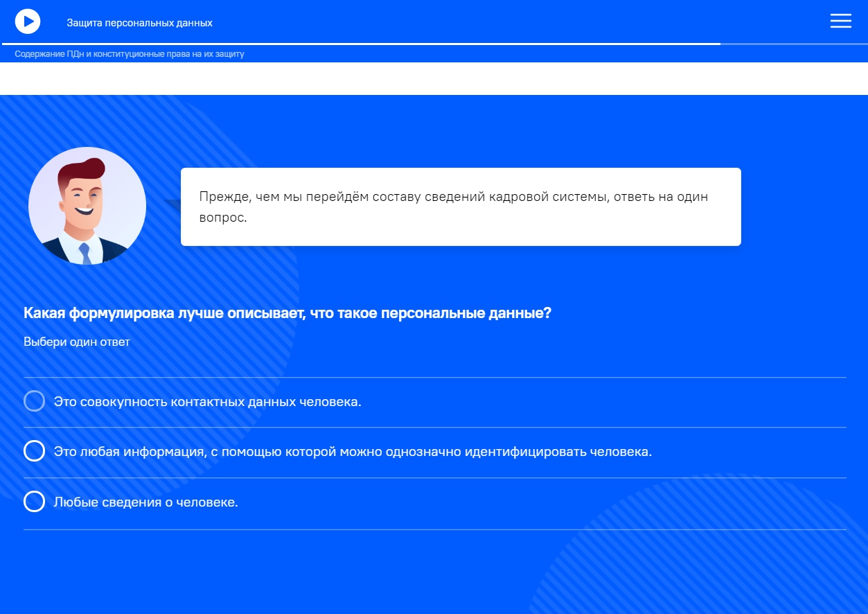Click the 'Выбери один ответ' hint text

tap(77, 342)
